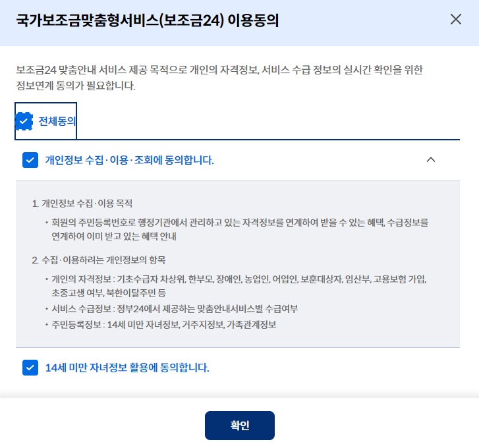Click the intro paragraph about 정보연계 동의
The image size is (479, 448).
coord(219,78)
